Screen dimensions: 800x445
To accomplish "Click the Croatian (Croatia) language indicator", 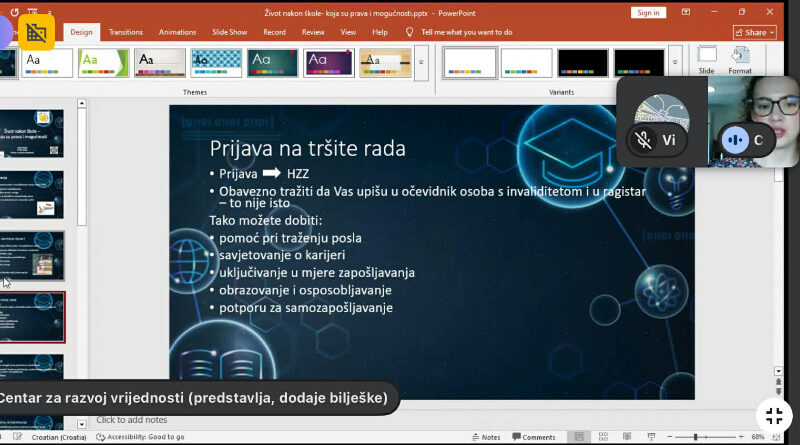I will coord(59,437).
